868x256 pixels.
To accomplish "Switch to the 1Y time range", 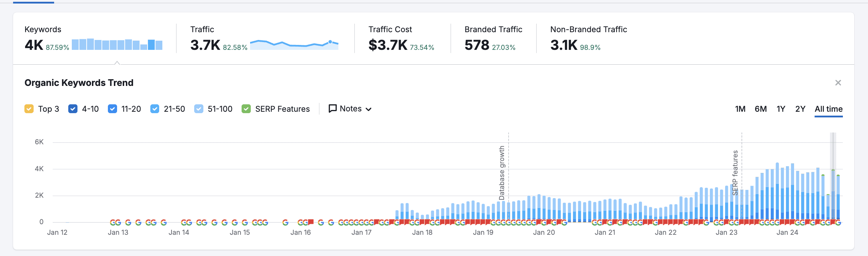I will click(x=781, y=109).
